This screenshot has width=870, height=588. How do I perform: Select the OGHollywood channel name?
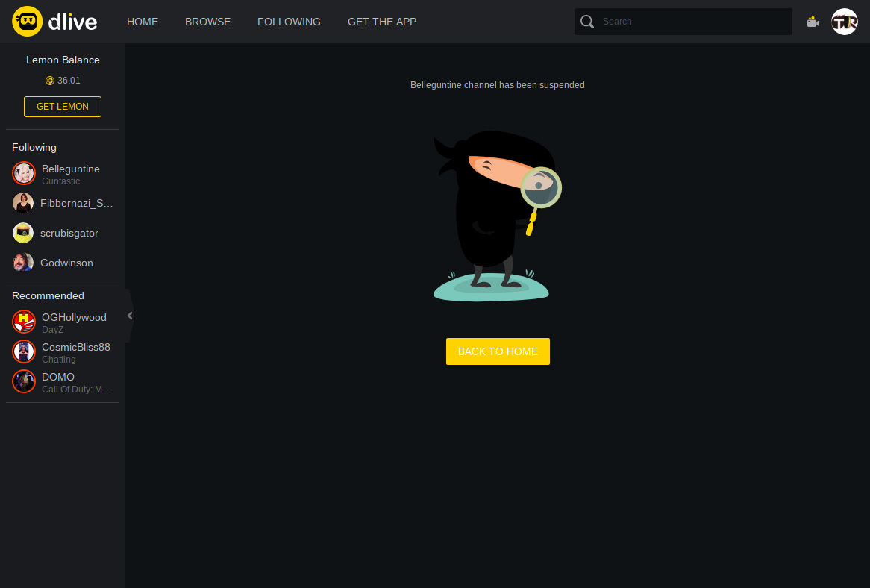click(75, 317)
